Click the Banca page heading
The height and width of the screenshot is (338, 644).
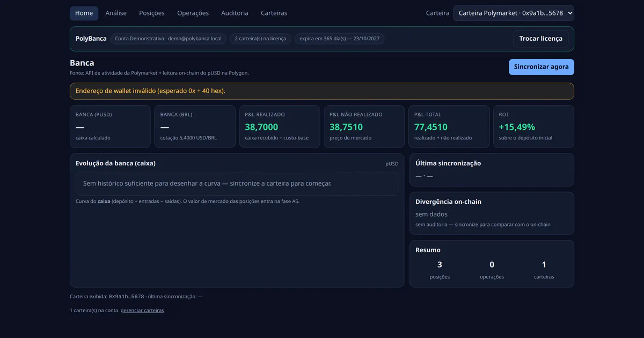click(x=82, y=63)
